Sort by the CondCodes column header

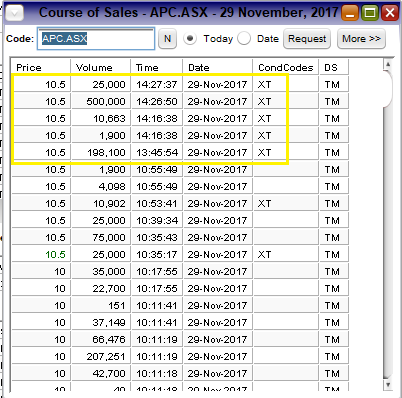point(286,67)
